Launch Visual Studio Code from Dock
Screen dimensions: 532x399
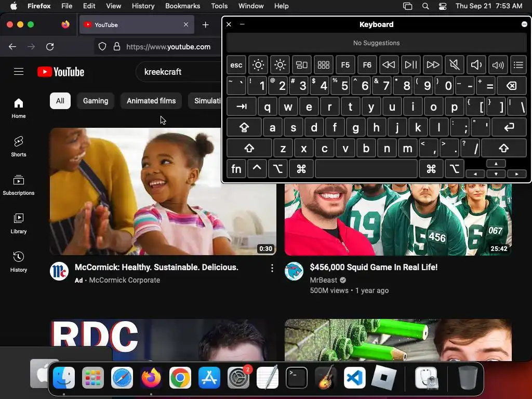(x=354, y=377)
